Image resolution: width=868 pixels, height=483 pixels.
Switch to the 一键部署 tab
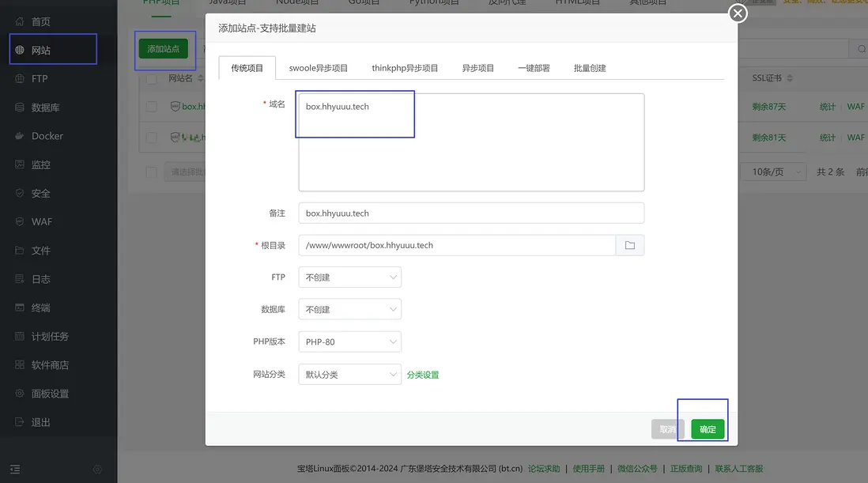[x=534, y=68]
